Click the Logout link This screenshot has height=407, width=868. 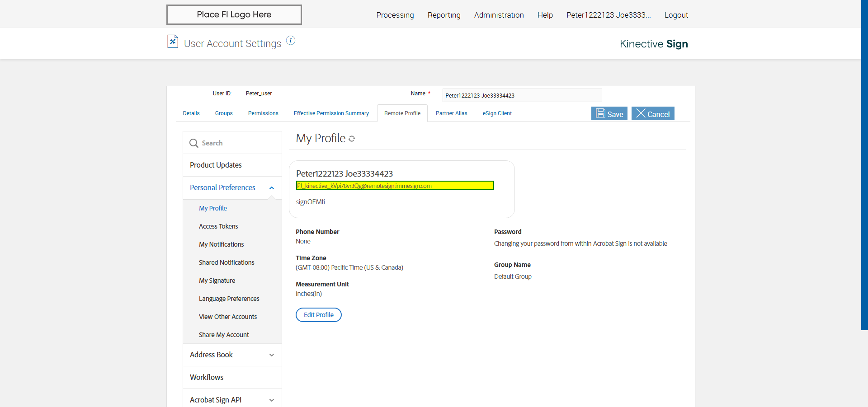[676, 15]
